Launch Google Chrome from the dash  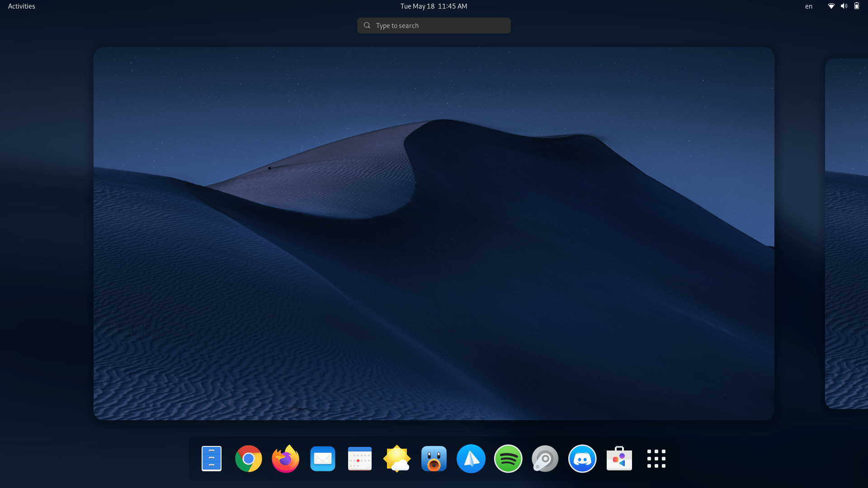click(x=248, y=459)
